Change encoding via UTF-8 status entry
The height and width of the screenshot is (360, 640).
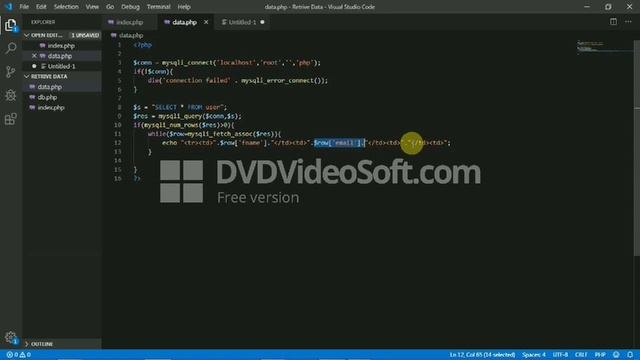point(560,355)
